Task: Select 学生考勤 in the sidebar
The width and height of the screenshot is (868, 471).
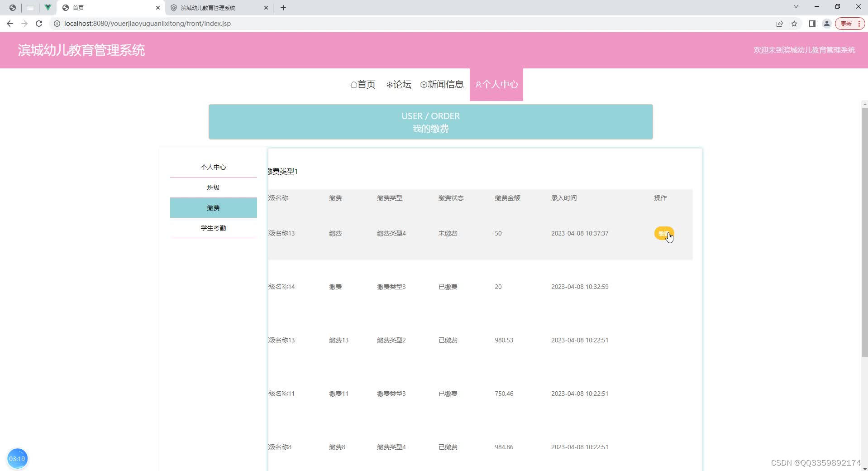Action: 214,228
